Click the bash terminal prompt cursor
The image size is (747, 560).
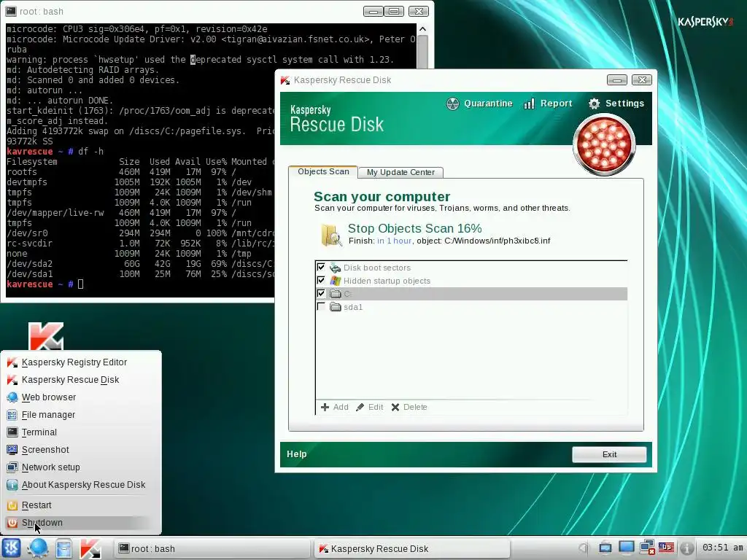[80, 284]
